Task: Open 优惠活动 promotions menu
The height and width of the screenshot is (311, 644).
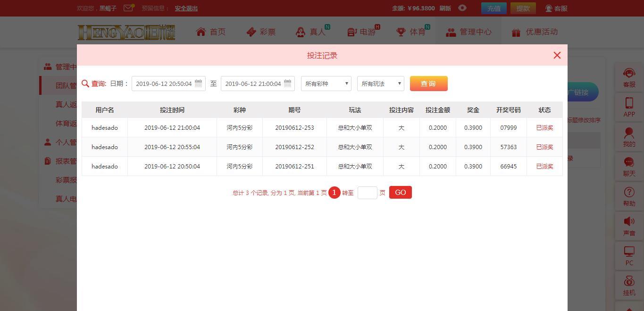Action: tap(535, 32)
